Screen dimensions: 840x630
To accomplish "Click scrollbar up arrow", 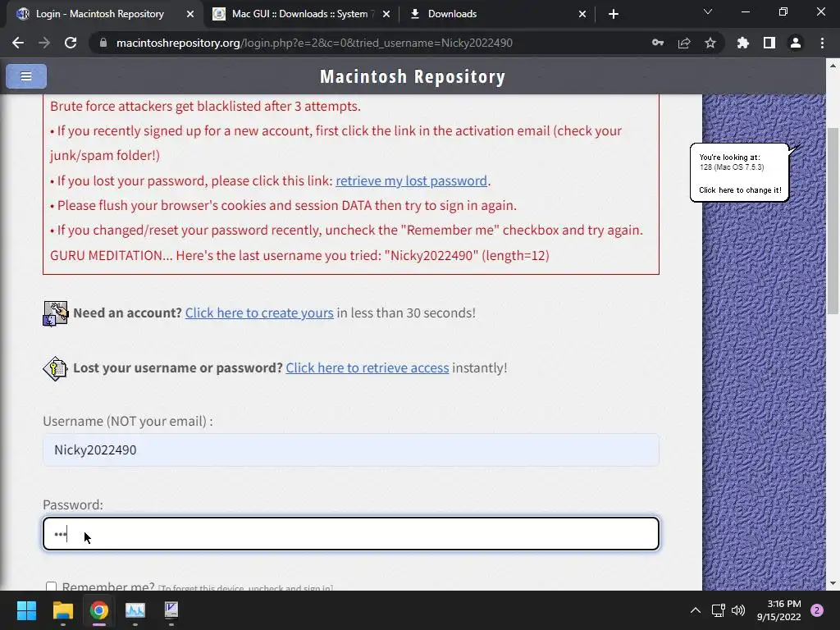I will pos(833,66).
